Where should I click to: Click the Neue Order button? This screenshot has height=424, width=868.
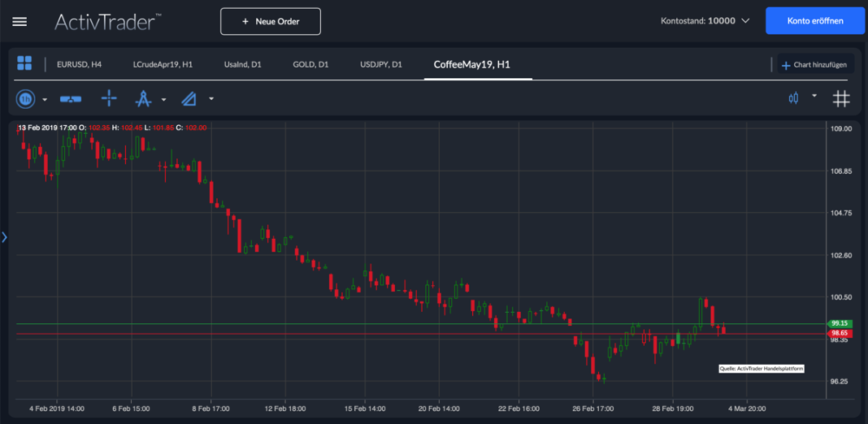click(270, 22)
